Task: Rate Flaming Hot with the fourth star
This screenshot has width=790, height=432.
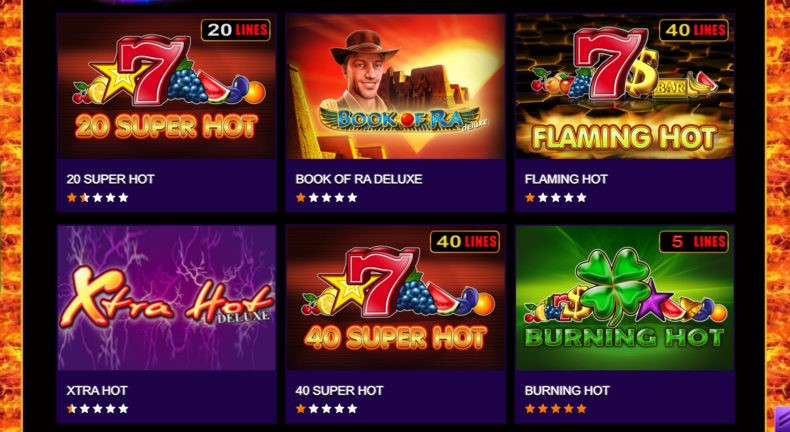Action: (x=569, y=198)
